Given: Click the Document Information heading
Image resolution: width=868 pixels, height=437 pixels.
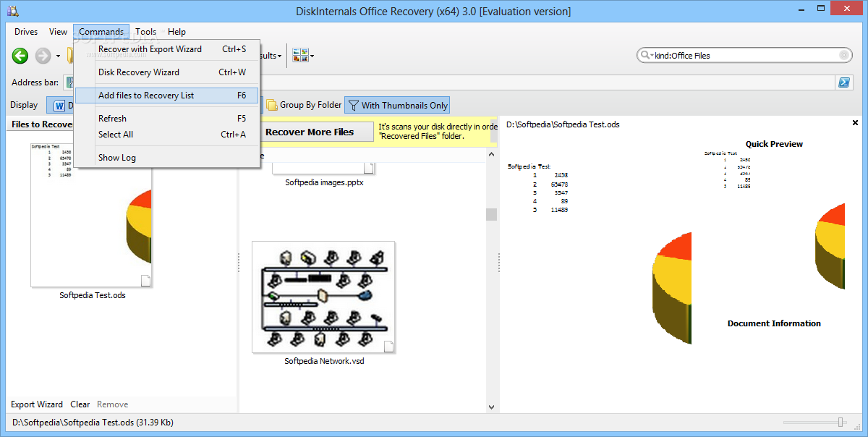Looking at the screenshot, I should (774, 323).
